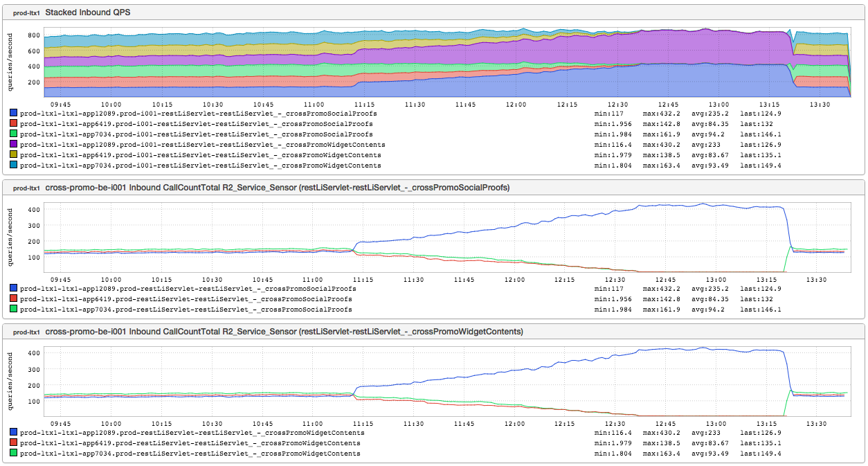Viewport: 868px width, 466px height.
Task: Open the crossPromoWidgetContents R2_Service_Sensor panel title
Action: [284, 332]
